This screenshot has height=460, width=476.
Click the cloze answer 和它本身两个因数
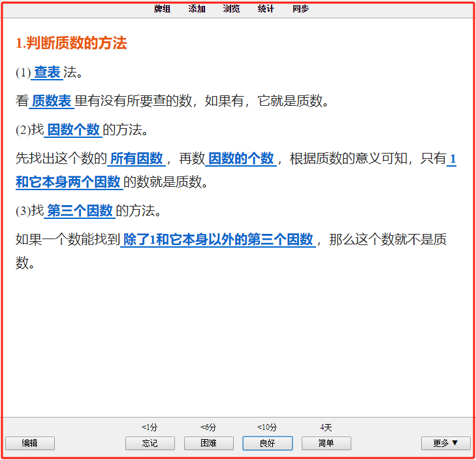(x=69, y=182)
